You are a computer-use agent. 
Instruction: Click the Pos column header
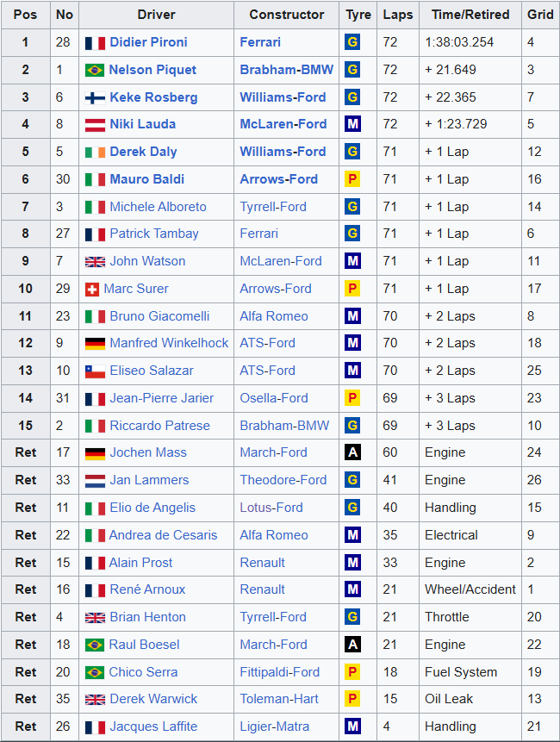26,15
